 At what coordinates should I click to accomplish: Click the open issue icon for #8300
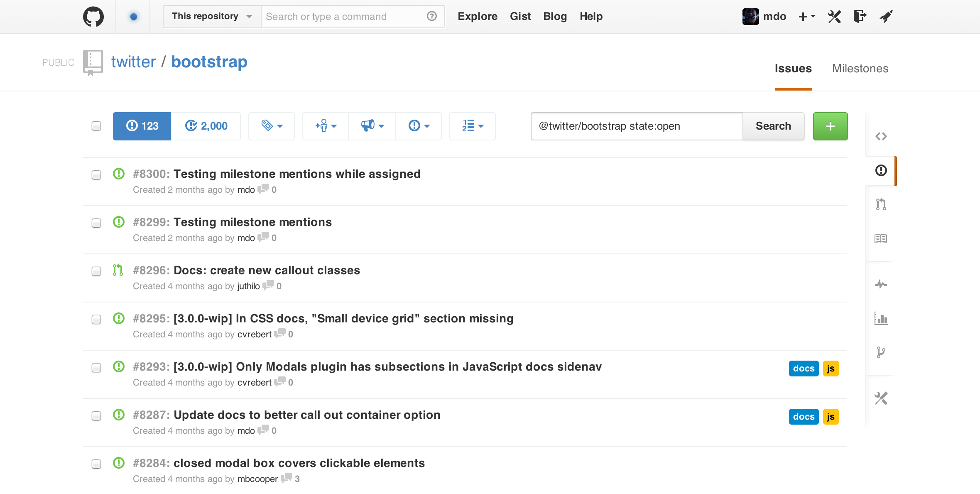point(119,174)
